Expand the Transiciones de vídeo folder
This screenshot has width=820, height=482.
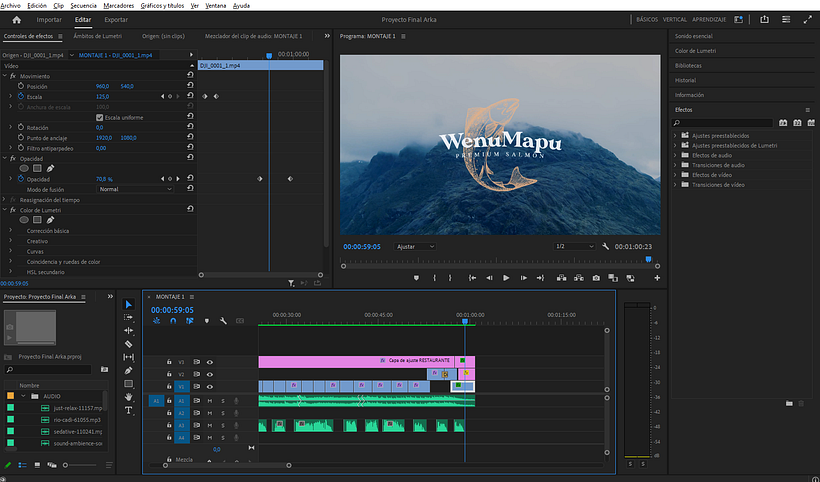coord(675,185)
